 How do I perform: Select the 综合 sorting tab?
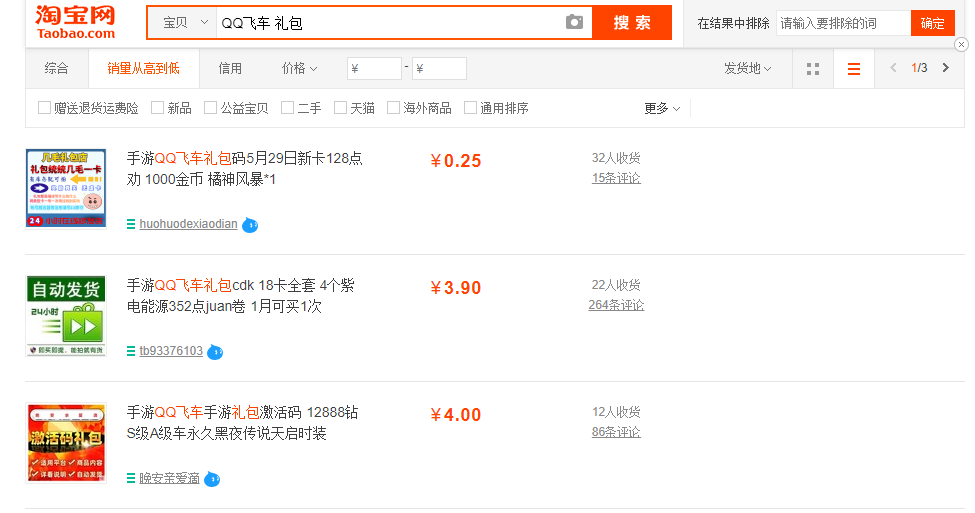click(57, 68)
